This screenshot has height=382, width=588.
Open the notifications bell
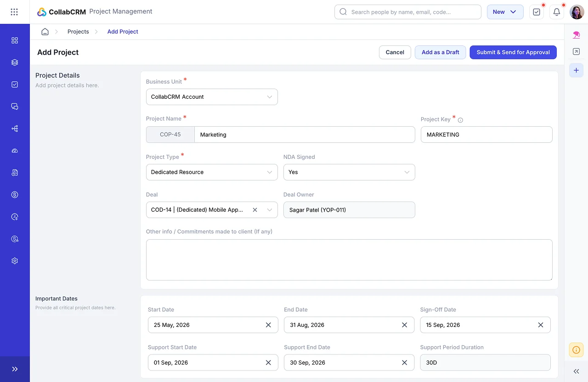pyautogui.click(x=557, y=12)
